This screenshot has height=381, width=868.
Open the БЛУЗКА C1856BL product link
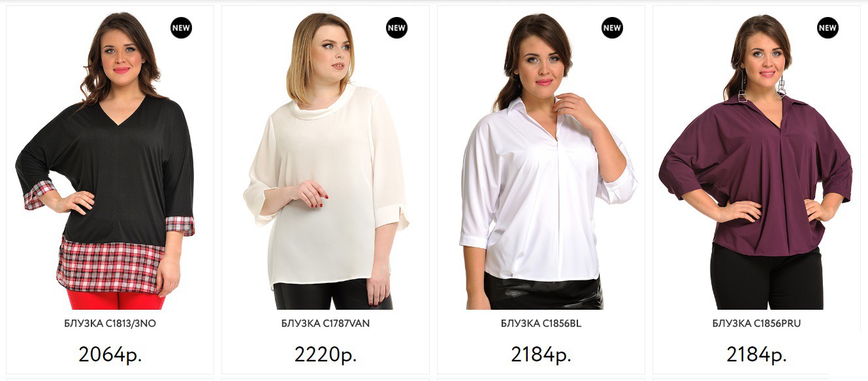(541, 323)
